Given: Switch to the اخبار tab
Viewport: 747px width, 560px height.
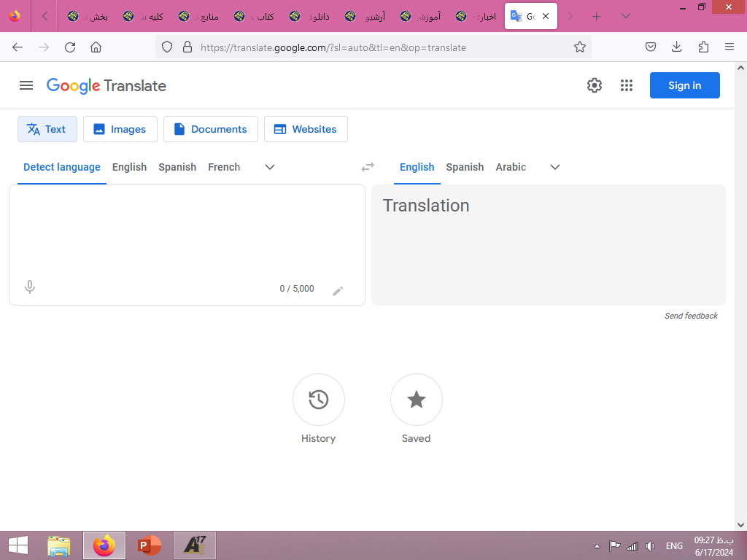Looking at the screenshot, I should (x=476, y=17).
